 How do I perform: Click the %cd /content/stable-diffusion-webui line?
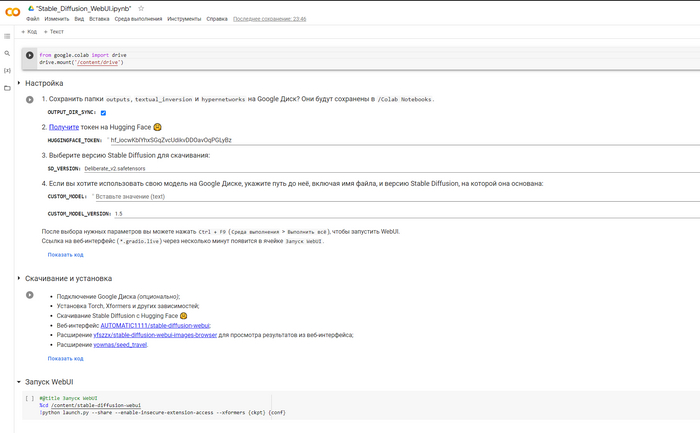pos(90,405)
